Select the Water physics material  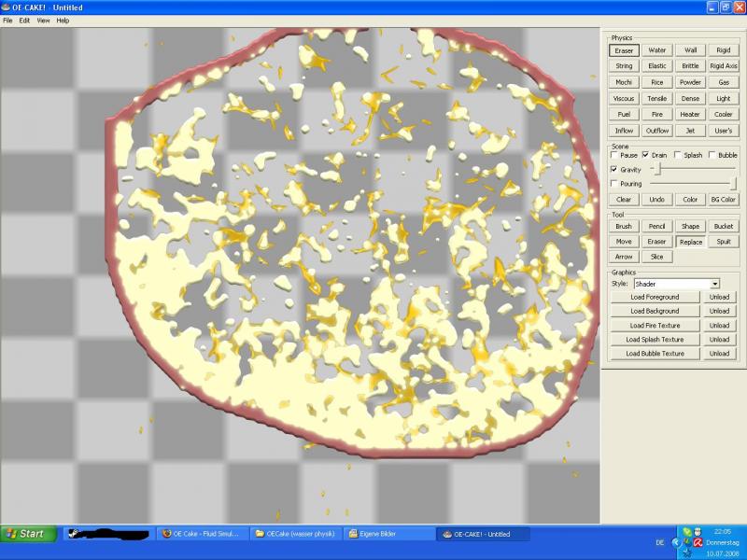pyautogui.click(x=657, y=50)
